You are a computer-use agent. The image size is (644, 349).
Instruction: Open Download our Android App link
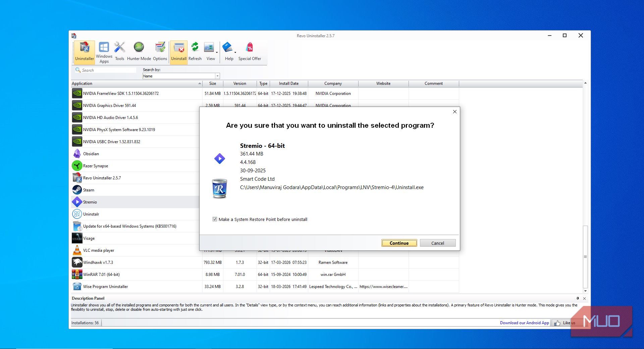524,323
